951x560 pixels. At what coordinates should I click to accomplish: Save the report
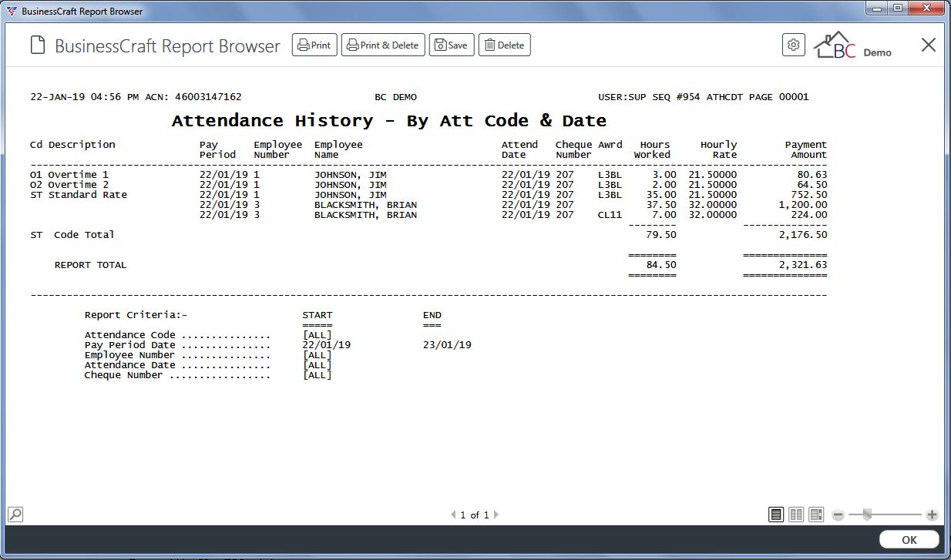click(452, 45)
